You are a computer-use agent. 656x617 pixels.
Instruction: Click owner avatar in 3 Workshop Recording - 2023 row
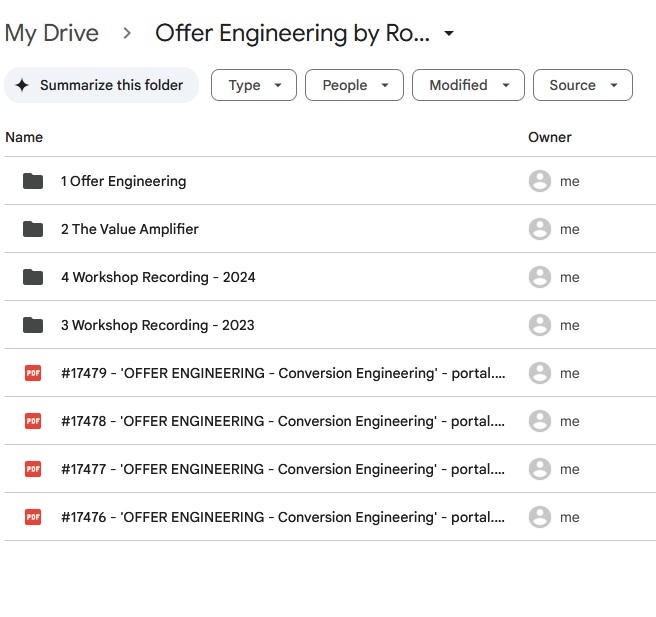[540, 325]
